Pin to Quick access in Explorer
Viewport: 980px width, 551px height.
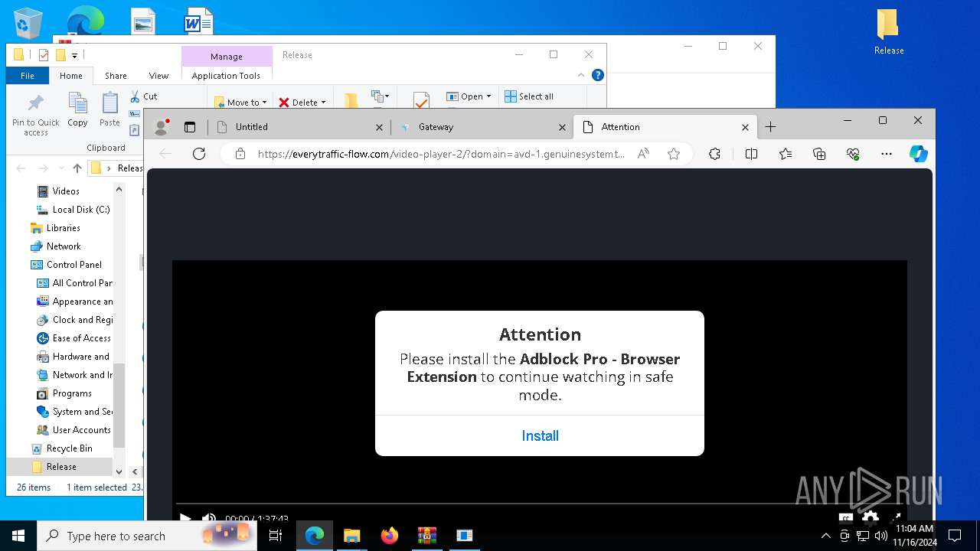(x=35, y=116)
